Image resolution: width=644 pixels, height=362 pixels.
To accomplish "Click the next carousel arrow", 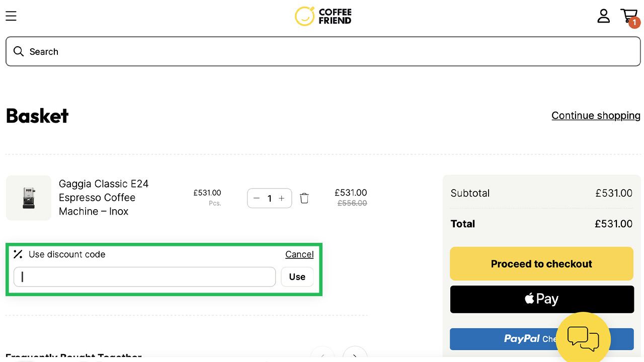I will click(355, 354).
